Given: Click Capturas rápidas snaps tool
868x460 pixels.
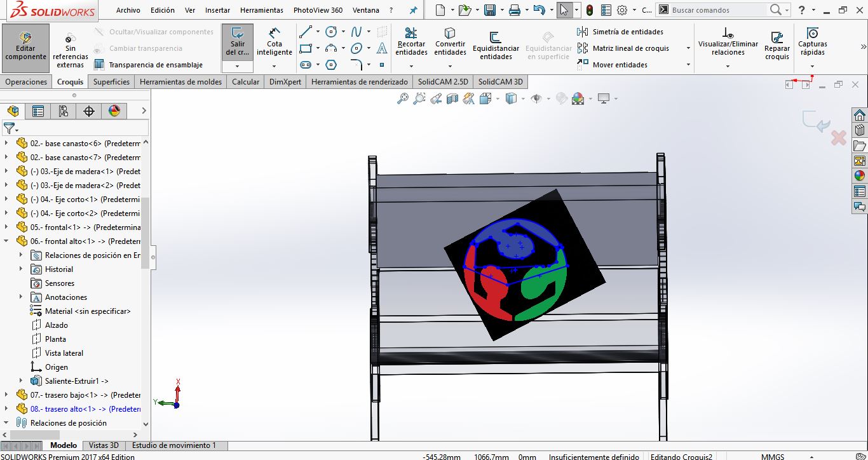Looking at the screenshot, I should click(x=813, y=42).
